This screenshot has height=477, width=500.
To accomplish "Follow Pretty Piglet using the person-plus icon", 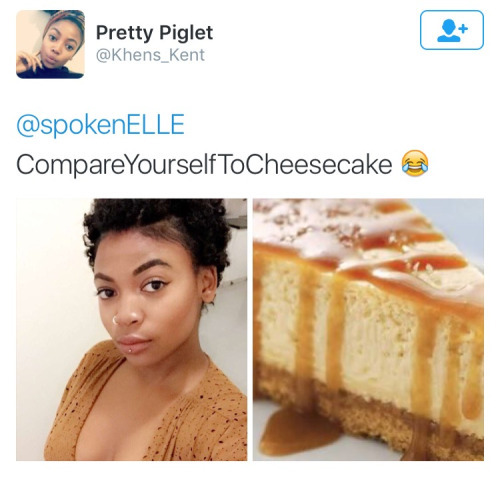I will coord(452,30).
